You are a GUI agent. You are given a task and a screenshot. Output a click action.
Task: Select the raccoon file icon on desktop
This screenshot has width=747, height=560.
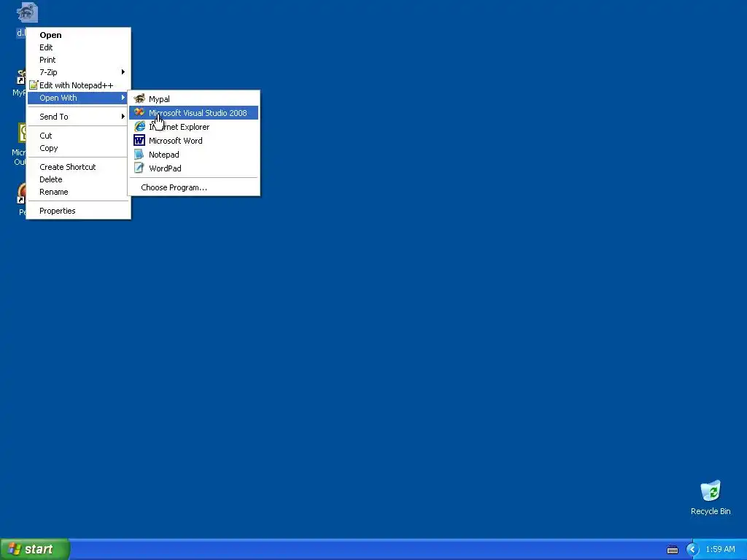pos(27,13)
